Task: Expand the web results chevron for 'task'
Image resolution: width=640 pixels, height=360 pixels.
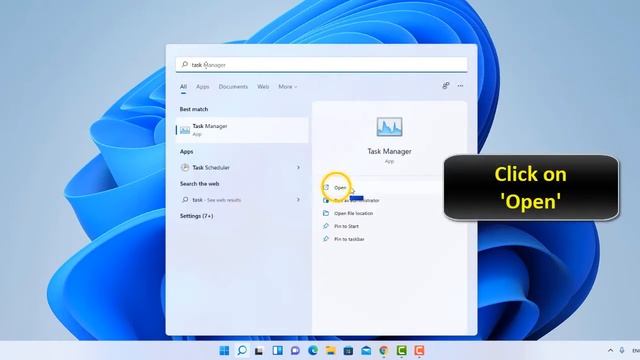Action: [298, 200]
